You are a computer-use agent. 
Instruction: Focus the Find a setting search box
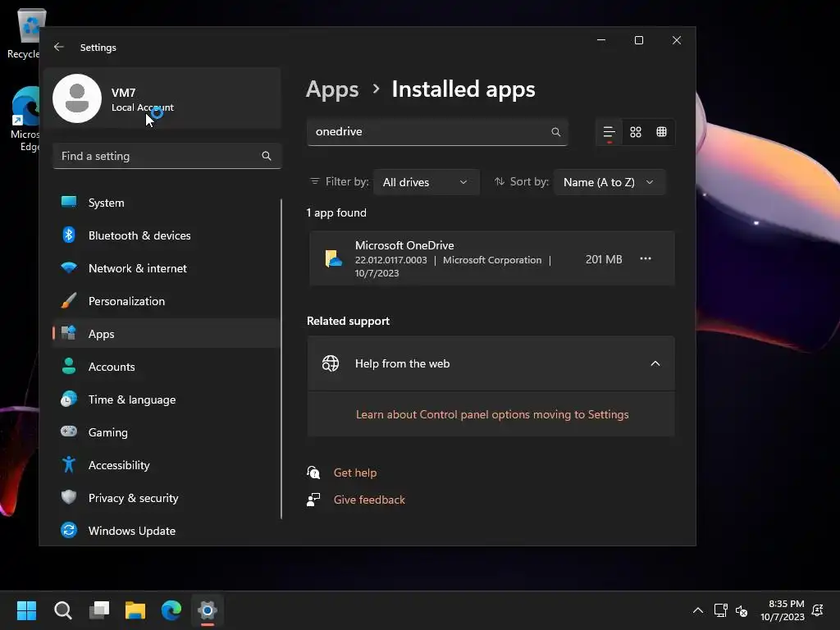click(x=167, y=156)
